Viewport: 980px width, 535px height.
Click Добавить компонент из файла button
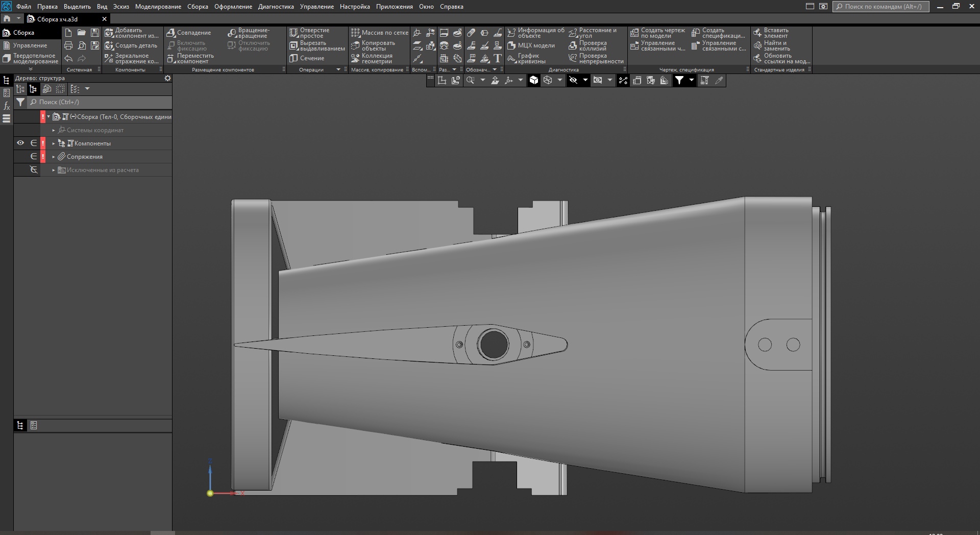(131, 33)
